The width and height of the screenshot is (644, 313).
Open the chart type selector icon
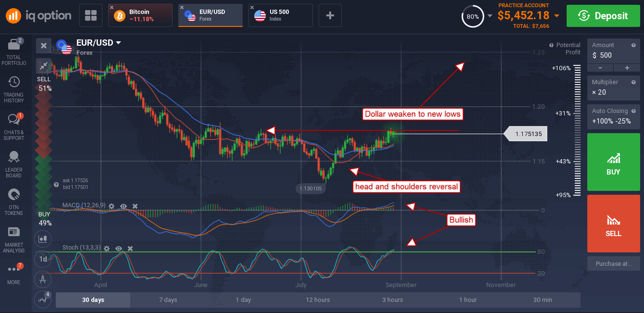tap(43, 238)
